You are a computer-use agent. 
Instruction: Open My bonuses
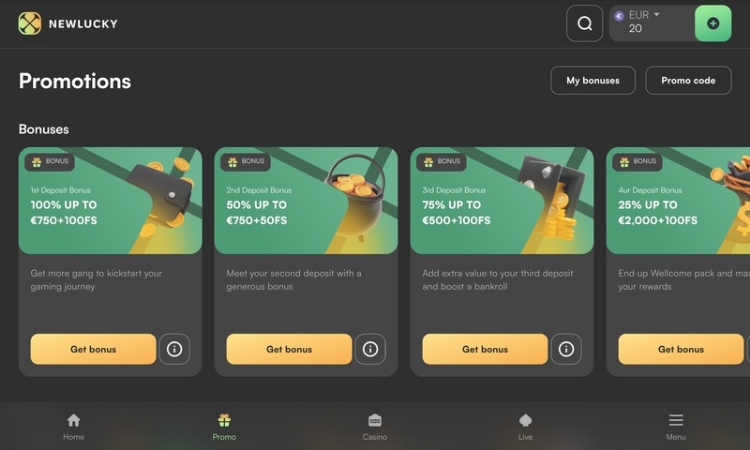click(593, 80)
